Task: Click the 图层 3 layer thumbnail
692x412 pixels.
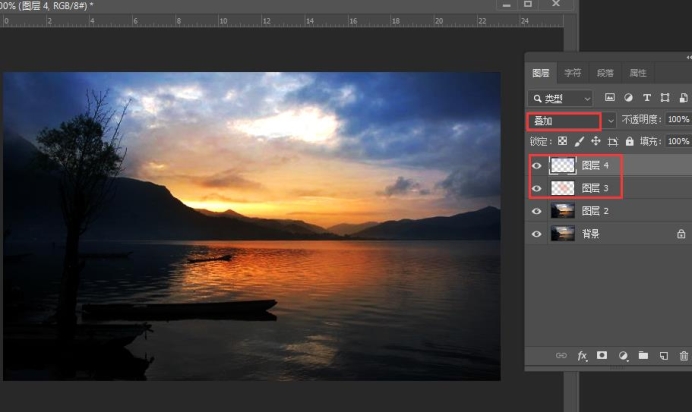Action: (563, 188)
